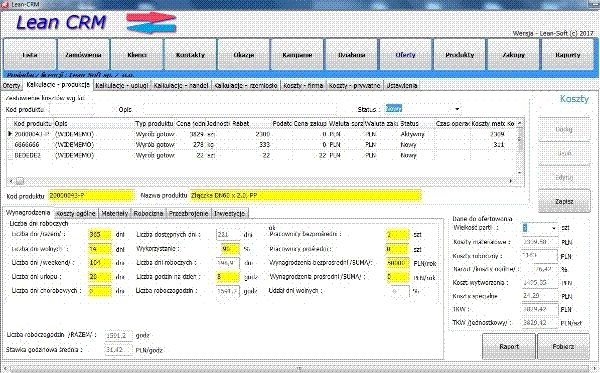
Task: Click the Raport button
Action: point(509,347)
